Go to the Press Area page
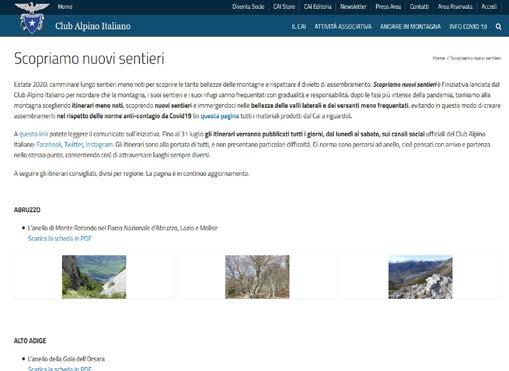This screenshot has height=371, width=509. tap(388, 7)
